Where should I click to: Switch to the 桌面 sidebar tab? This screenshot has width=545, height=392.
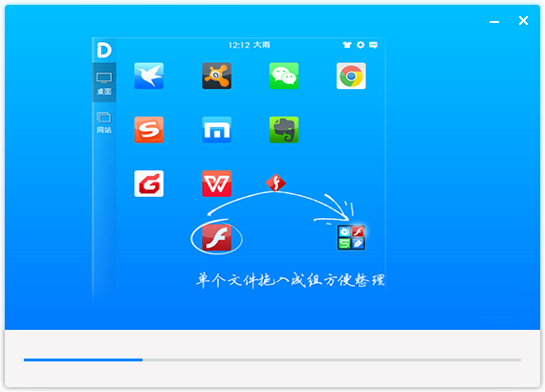coord(104,83)
